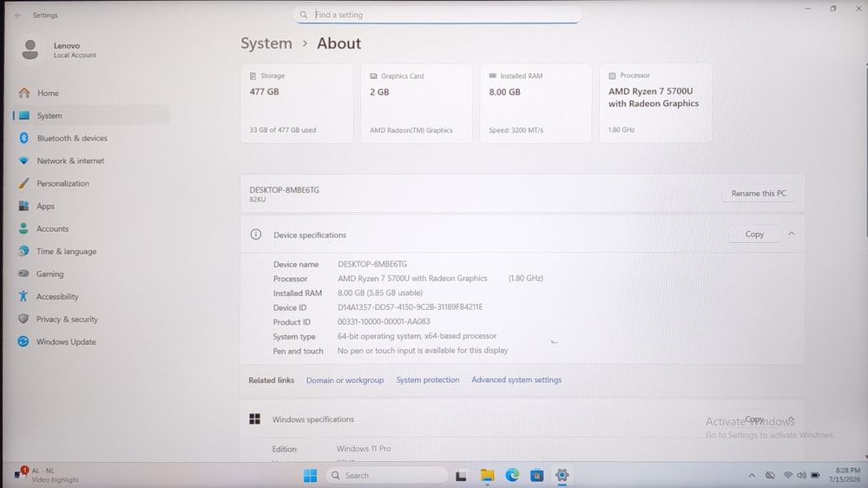The image size is (868, 488).
Task: Click the Accounts person icon
Action: click(x=23, y=228)
